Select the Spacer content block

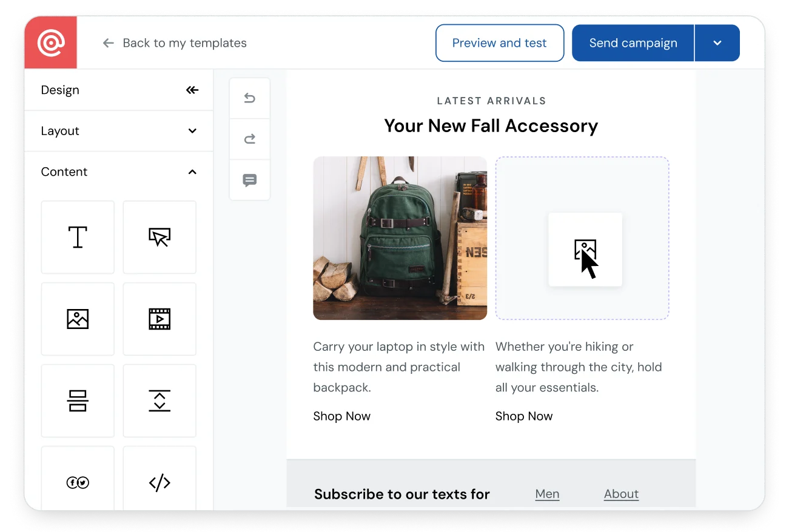coord(160,401)
